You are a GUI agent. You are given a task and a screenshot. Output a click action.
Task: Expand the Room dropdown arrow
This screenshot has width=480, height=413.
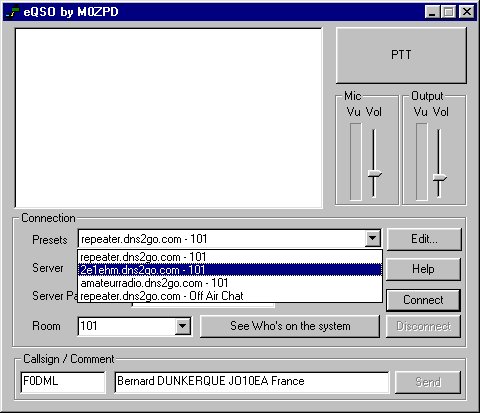[x=183, y=326]
